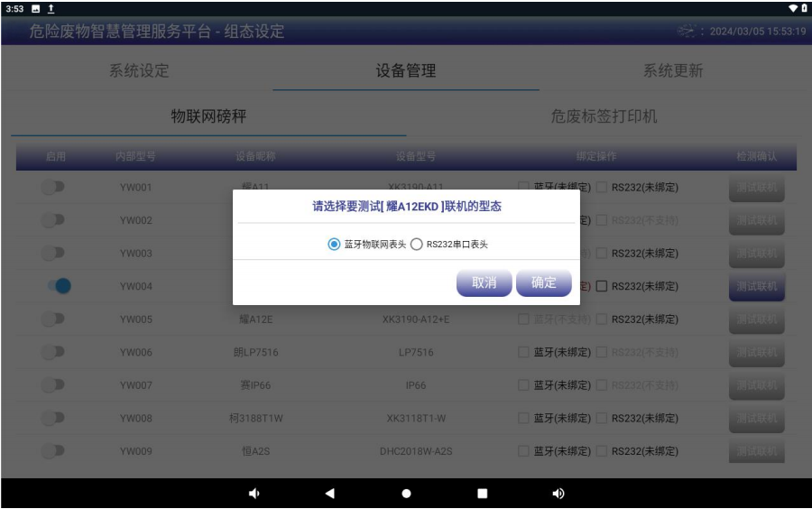812x509 pixels.
Task: Check the RS232(未绑定) box for YW005
Action: [602, 319]
